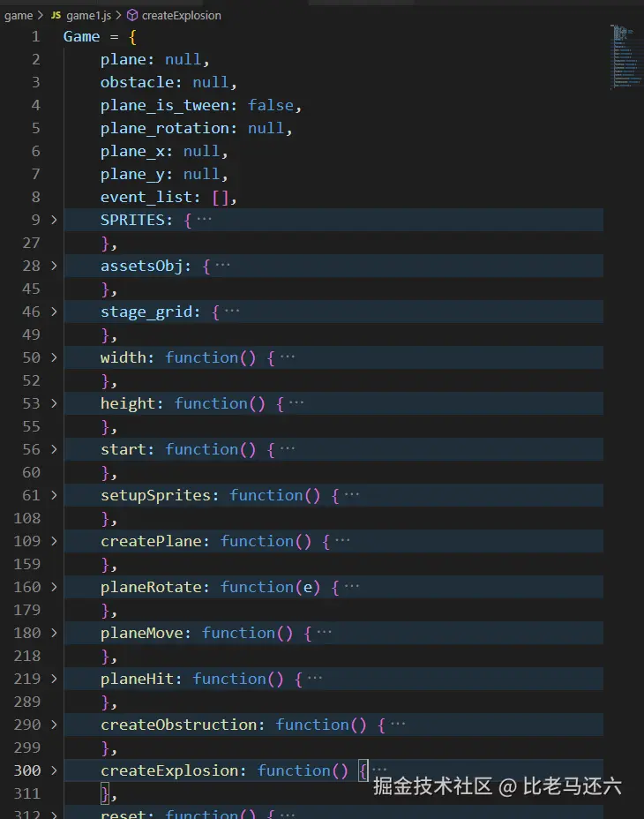Expand the folded assetsObj block at line 28
The width and height of the screenshot is (644, 819).
tap(54, 266)
